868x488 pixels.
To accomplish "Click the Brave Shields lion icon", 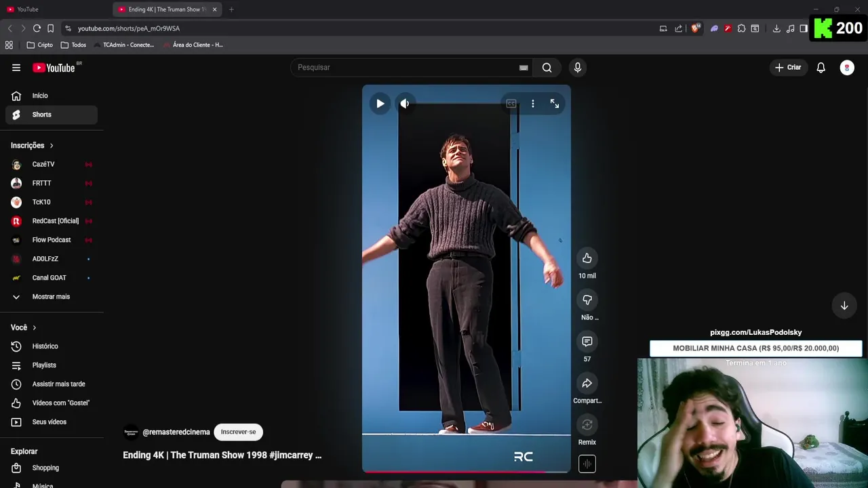I will tap(696, 28).
